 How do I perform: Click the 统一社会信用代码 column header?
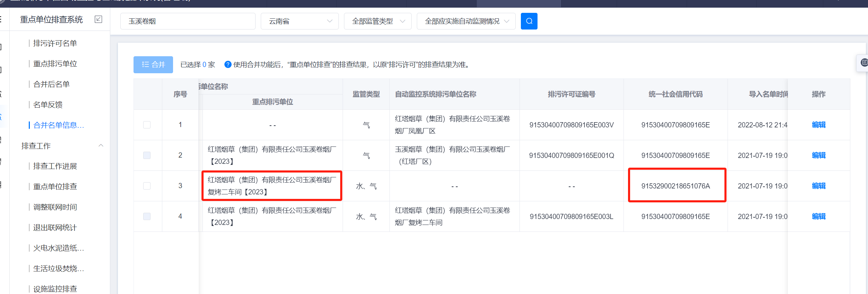pyautogui.click(x=676, y=94)
